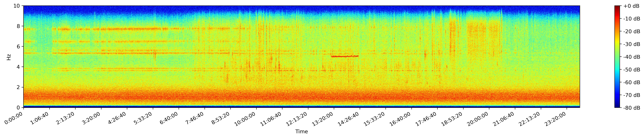Click the +0 dB colorbar label
Viewport: 644px width, 138px height.
(x=632, y=6)
